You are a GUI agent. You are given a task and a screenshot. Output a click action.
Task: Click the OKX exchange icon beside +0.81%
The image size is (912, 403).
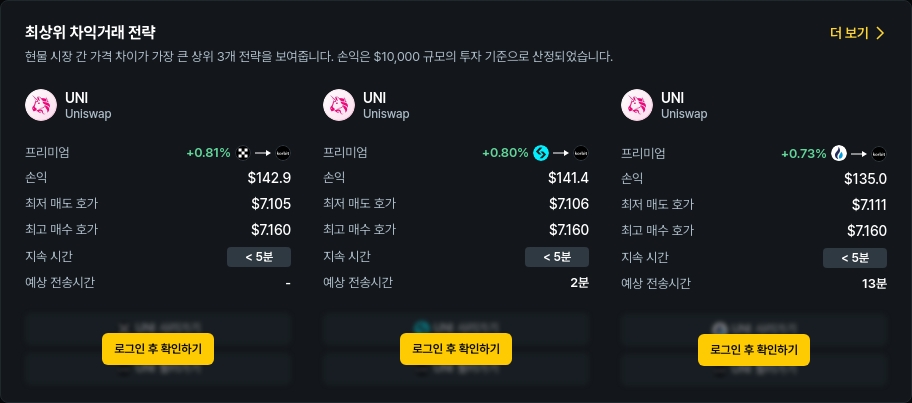pyautogui.click(x=243, y=154)
